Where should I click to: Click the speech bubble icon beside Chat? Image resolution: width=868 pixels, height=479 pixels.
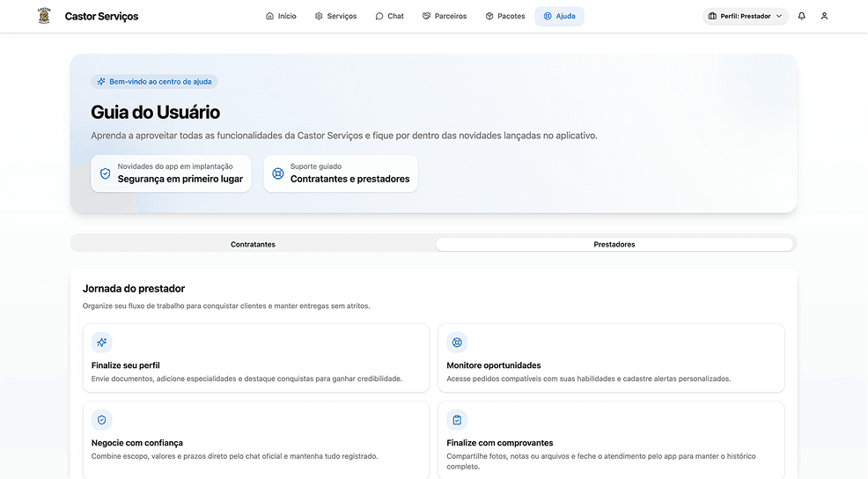(x=379, y=16)
